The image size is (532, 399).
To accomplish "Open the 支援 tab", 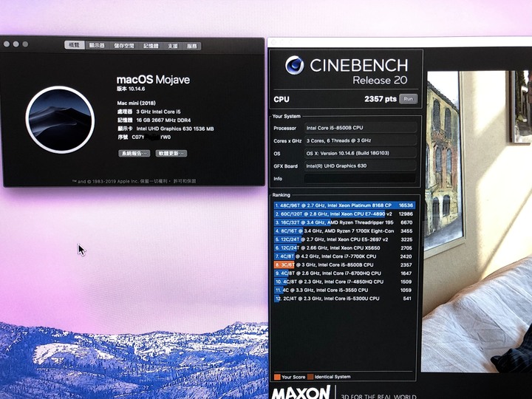I will pyautogui.click(x=173, y=46).
